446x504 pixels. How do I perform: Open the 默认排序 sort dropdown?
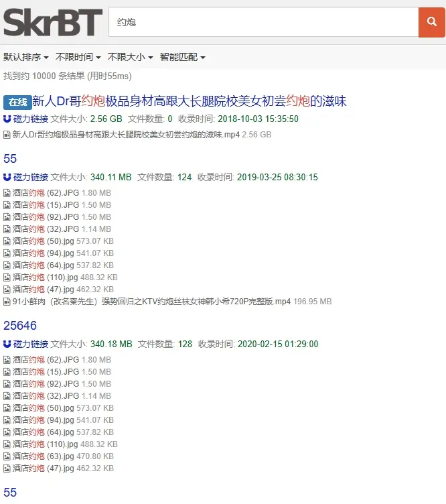(26, 57)
